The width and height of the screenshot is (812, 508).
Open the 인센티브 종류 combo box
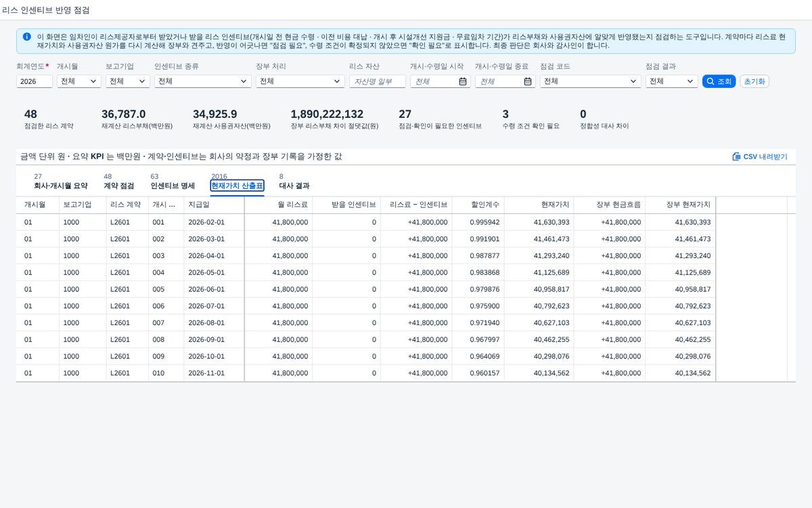(x=203, y=81)
